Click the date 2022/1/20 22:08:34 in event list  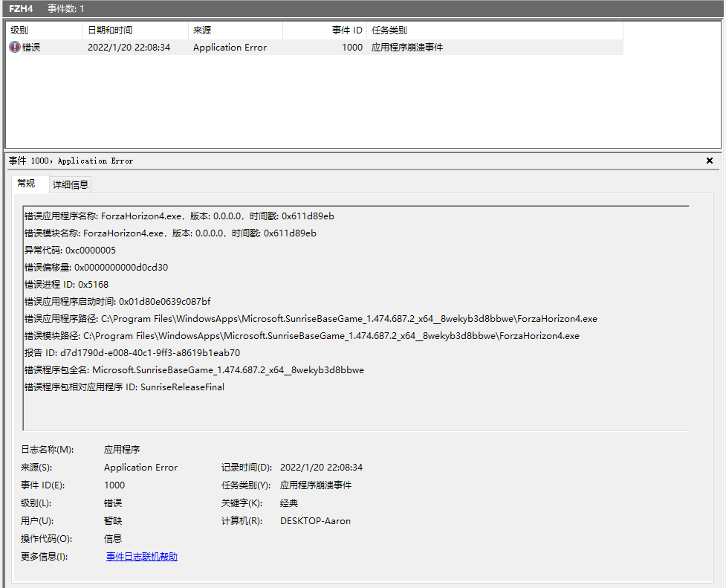click(x=129, y=48)
